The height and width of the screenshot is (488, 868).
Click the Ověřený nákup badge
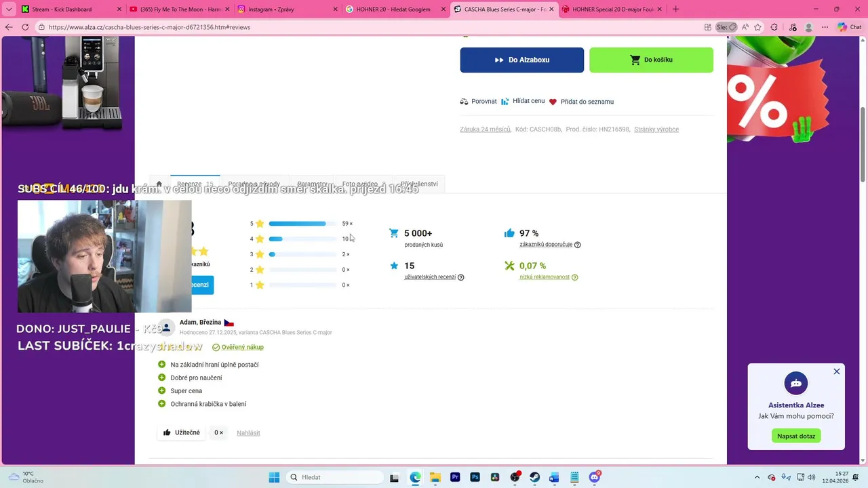pos(238,347)
